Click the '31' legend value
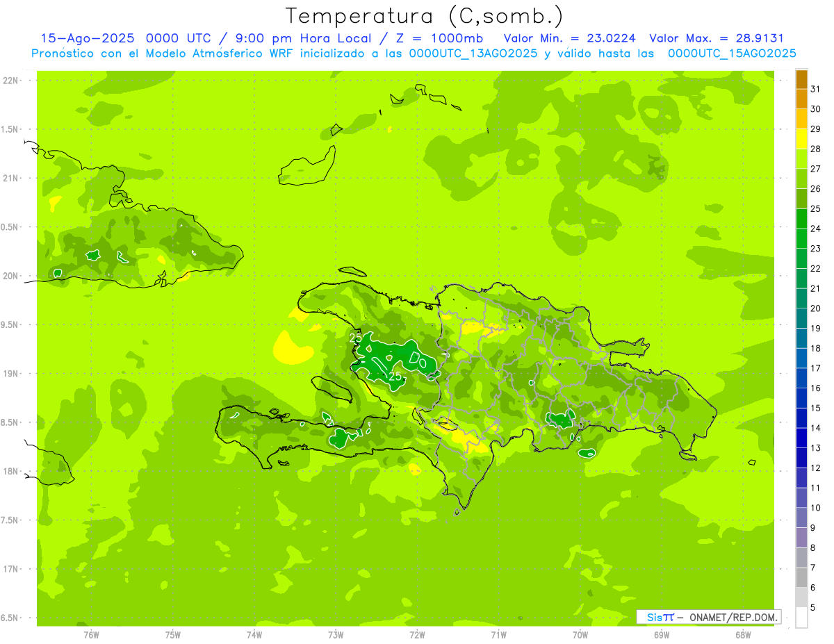Screen dimensions: 834x644 pyautogui.click(x=816, y=89)
